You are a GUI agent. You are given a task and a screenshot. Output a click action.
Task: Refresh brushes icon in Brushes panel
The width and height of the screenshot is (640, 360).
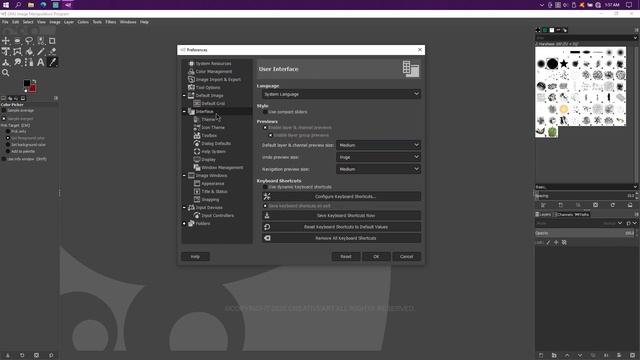point(613,205)
